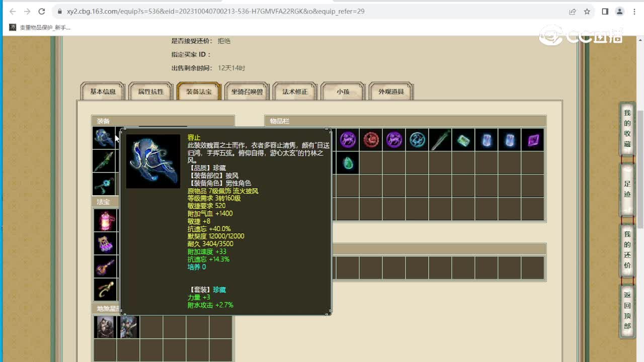Image resolution: width=644 pixels, height=362 pixels.
Task: Click the golden hook talisman icon
Action: pyautogui.click(x=106, y=290)
